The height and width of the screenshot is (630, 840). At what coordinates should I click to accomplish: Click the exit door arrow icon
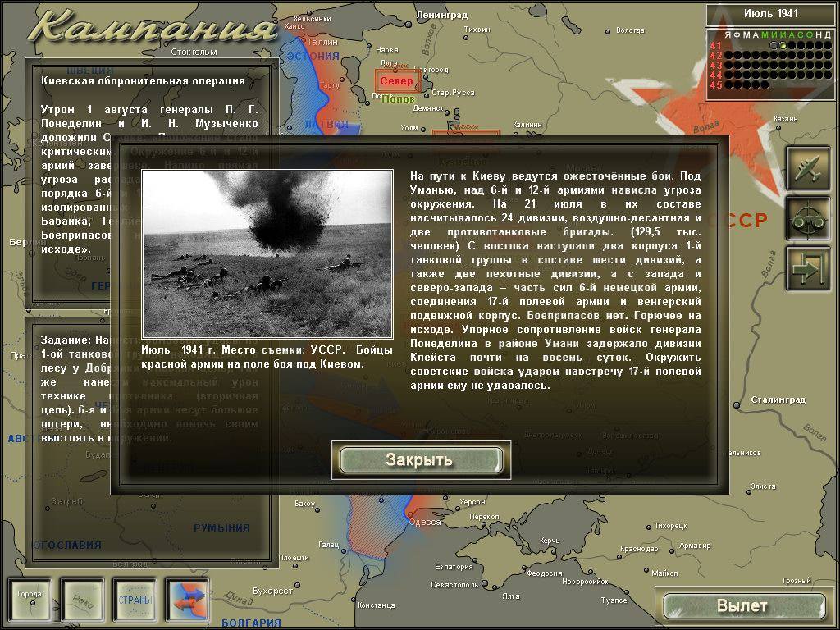(x=808, y=268)
